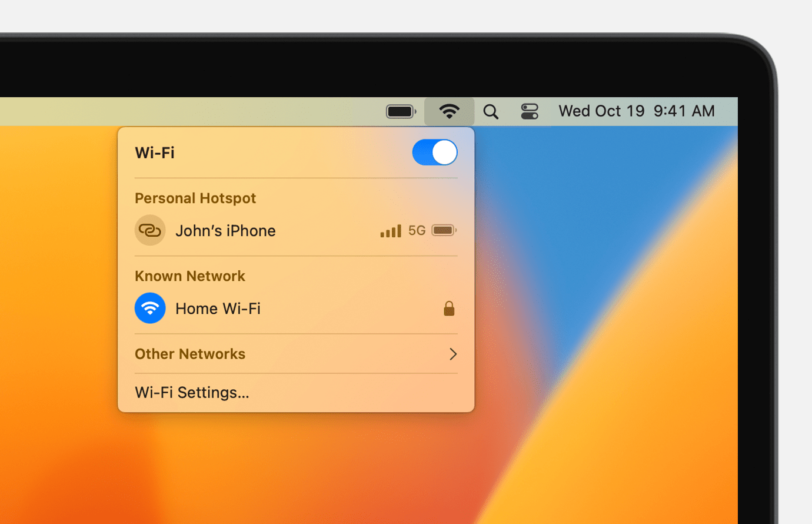Connect to John's iPhone hotspot

pyautogui.click(x=225, y=230)
